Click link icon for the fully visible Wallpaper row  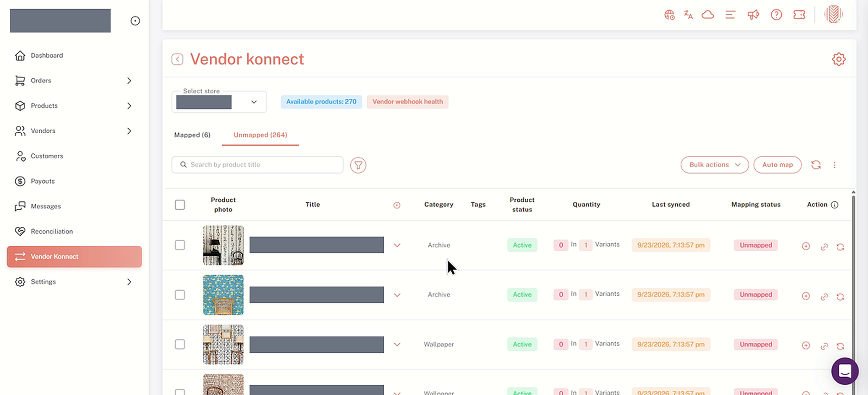click(x=824, y=346)
